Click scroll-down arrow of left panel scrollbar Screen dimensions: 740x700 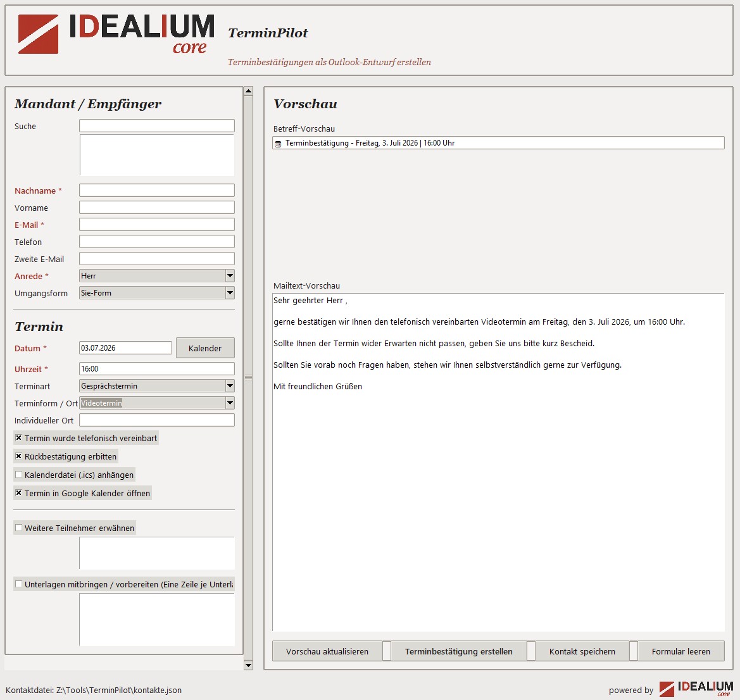click(x=248, y=665)
